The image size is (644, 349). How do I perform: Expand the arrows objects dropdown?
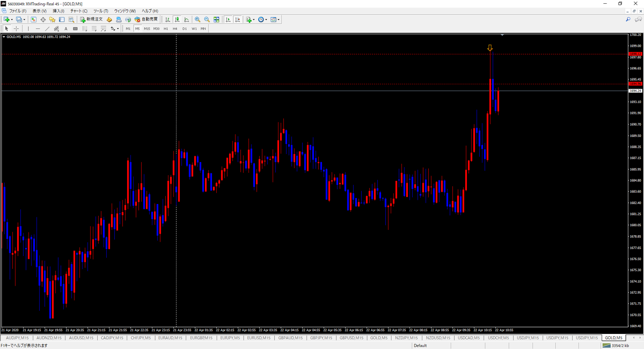point(118,28)
